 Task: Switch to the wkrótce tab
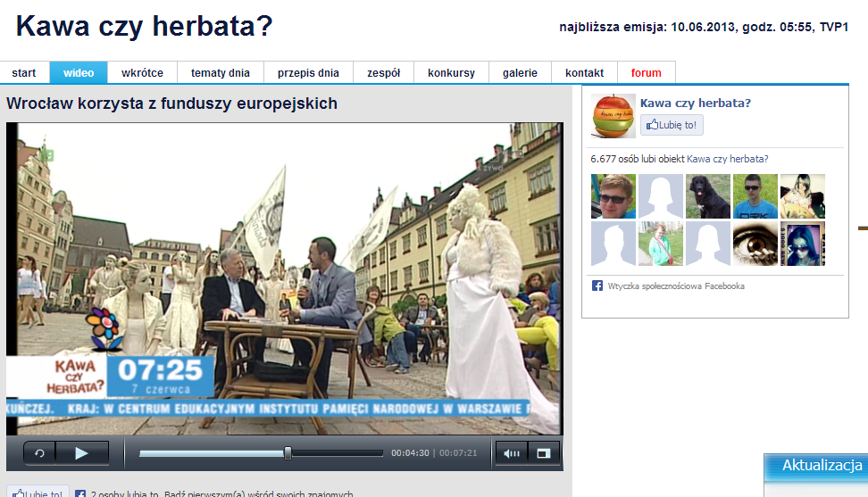click(x=142, y=73)
